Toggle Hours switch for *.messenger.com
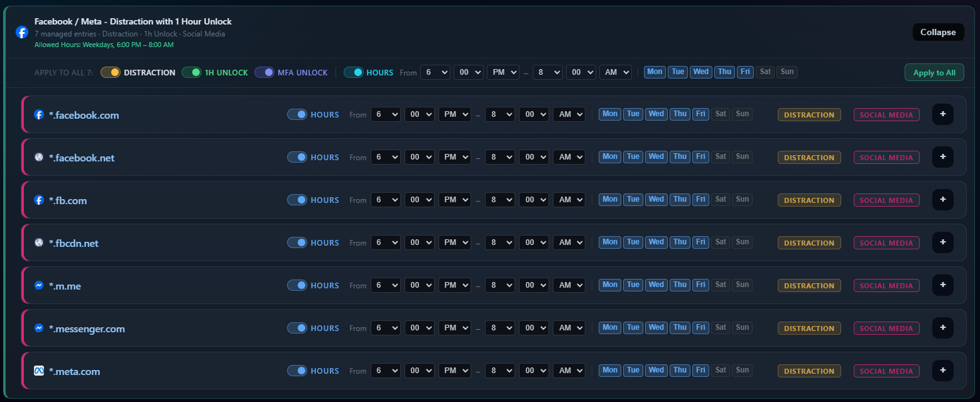 [x=297, y=328]
